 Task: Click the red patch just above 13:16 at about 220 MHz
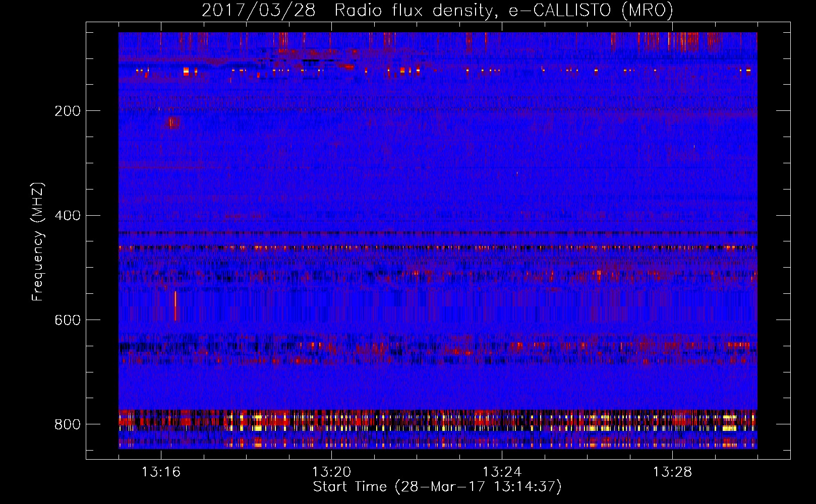click(x=173, y=122)
